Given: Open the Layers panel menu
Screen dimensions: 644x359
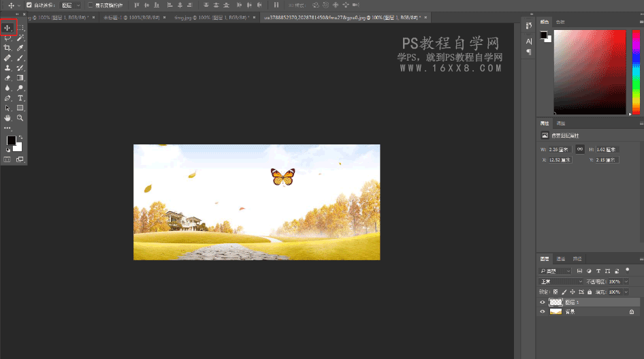Looking at the screenshot, I should [x=641, y=259].
